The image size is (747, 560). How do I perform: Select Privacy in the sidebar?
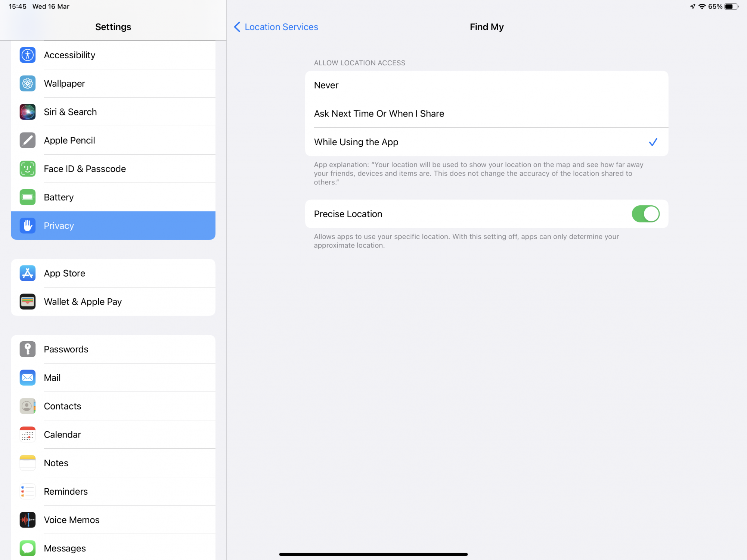pos(113,225)
